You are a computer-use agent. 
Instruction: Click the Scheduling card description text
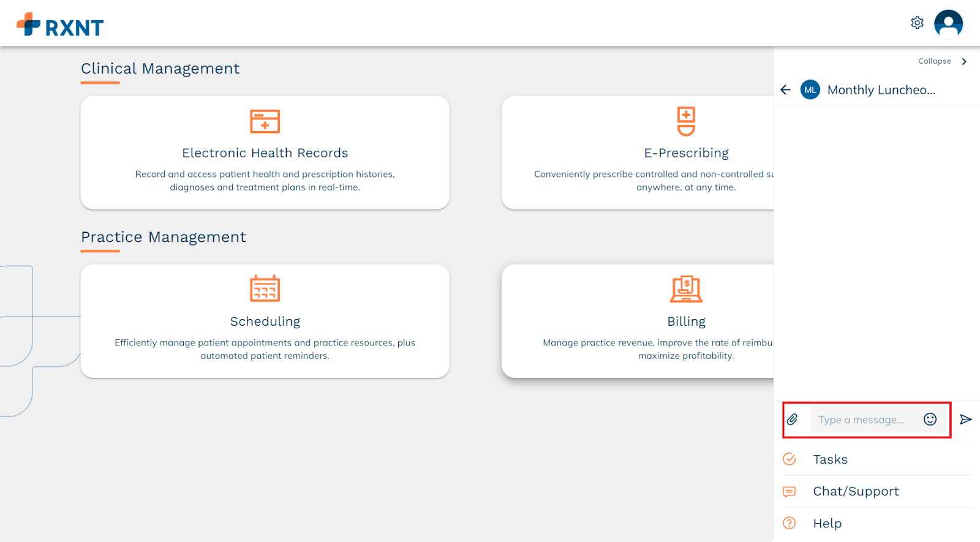pos(265,349)
